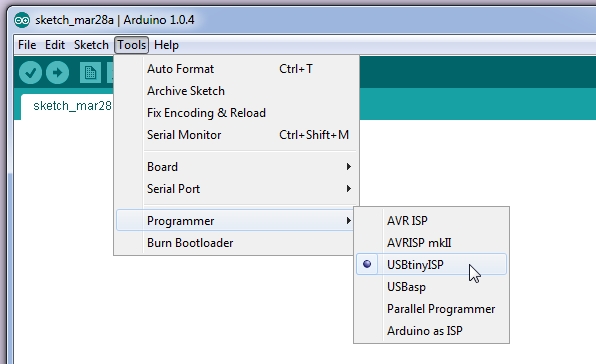Screen dimensions: 596x364
Task: Select Arduino as ISP programmer
Action: click(x=431, y=331)
